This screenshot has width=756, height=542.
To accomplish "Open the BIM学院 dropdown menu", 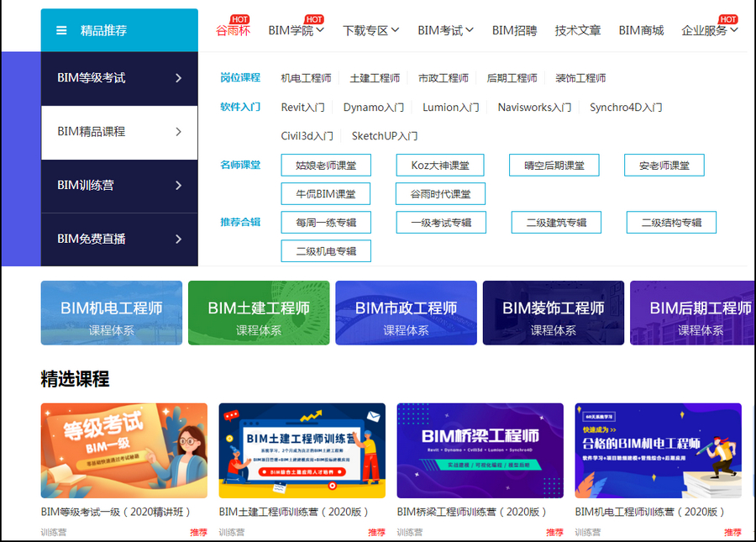I will [x=296, y=30].
